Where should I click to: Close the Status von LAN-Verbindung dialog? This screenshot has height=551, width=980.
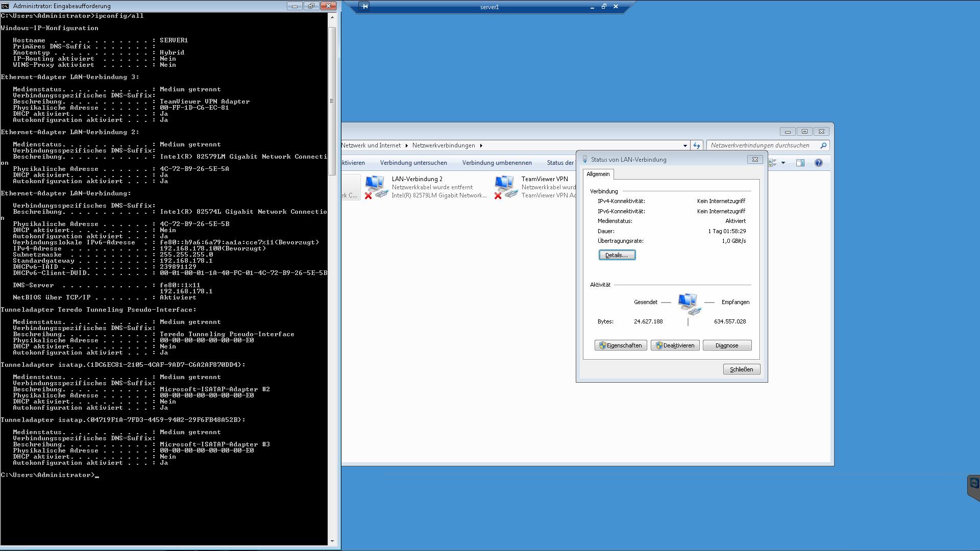point(755,159)
